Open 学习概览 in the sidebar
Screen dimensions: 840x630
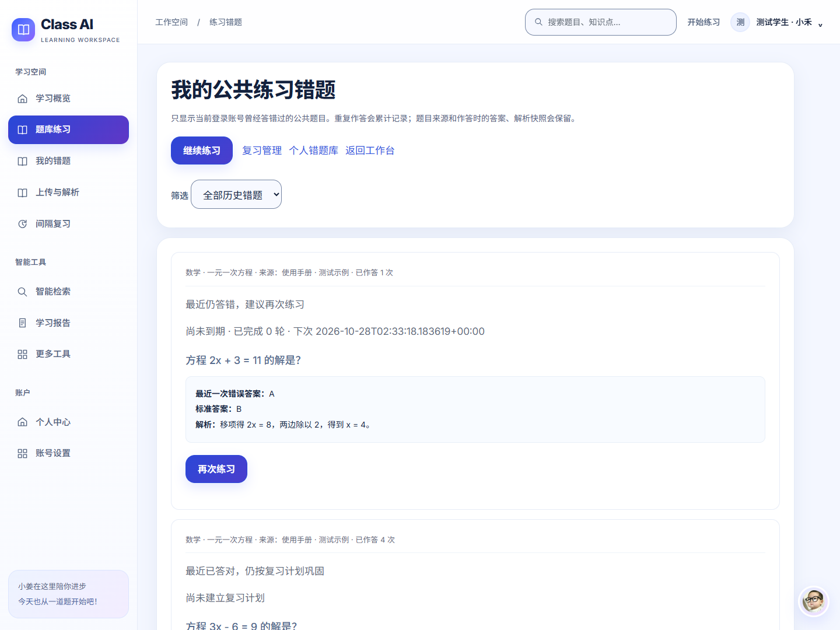tap(68, 99)
